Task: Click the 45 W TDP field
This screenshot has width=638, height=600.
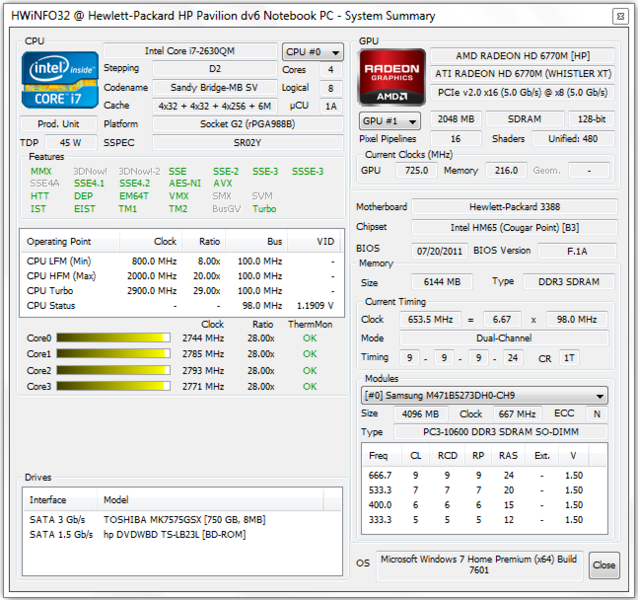Action: 70,143
